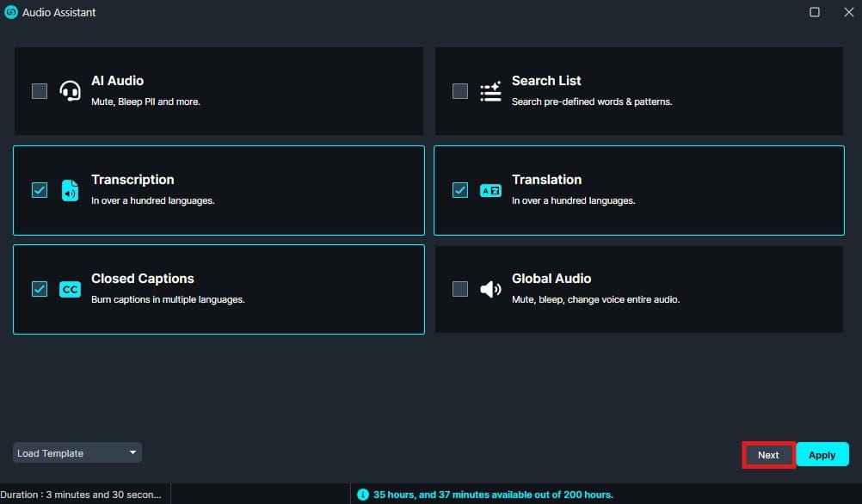Enable the AI Audio checkbox

[40, 91]
